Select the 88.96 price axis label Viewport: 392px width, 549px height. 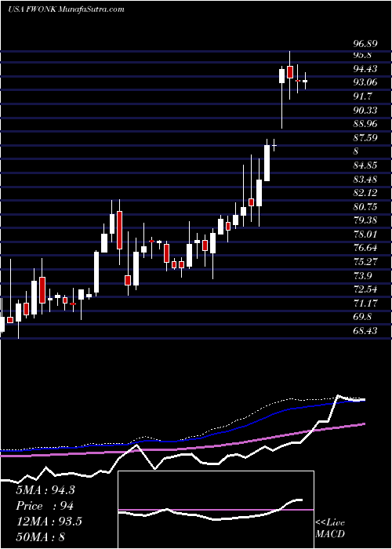coord(365,124)
